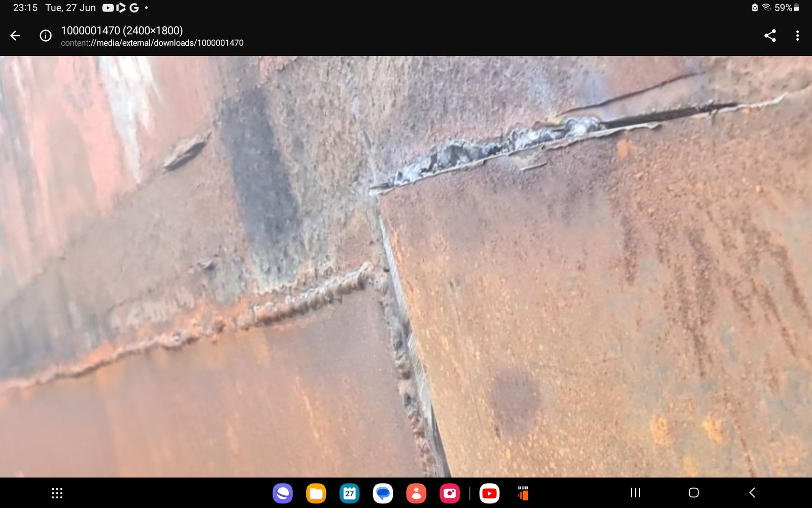Open image info with the circled i icon
812x508 pixels.
[46, 36]
